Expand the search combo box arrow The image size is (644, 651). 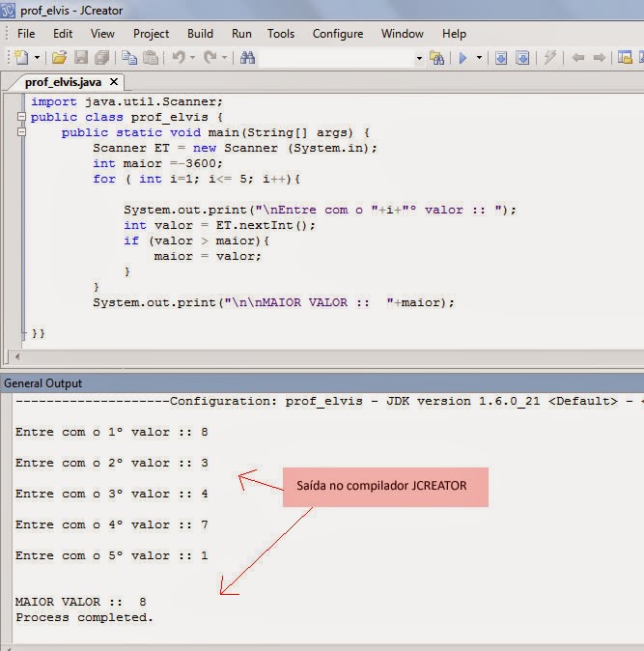point(419,58)
